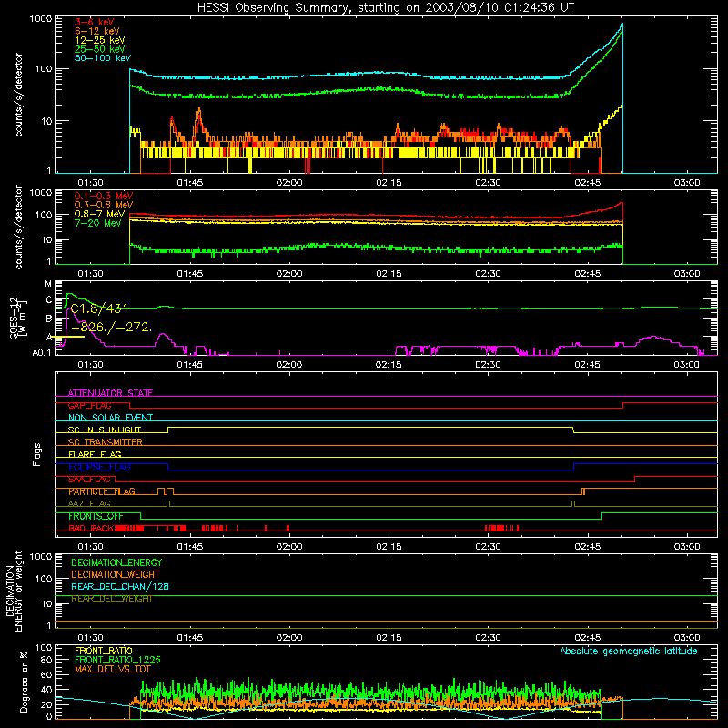Click 02:30 tick under the GOES plot
Screen dimensions: 728x728
pos(488,365)
